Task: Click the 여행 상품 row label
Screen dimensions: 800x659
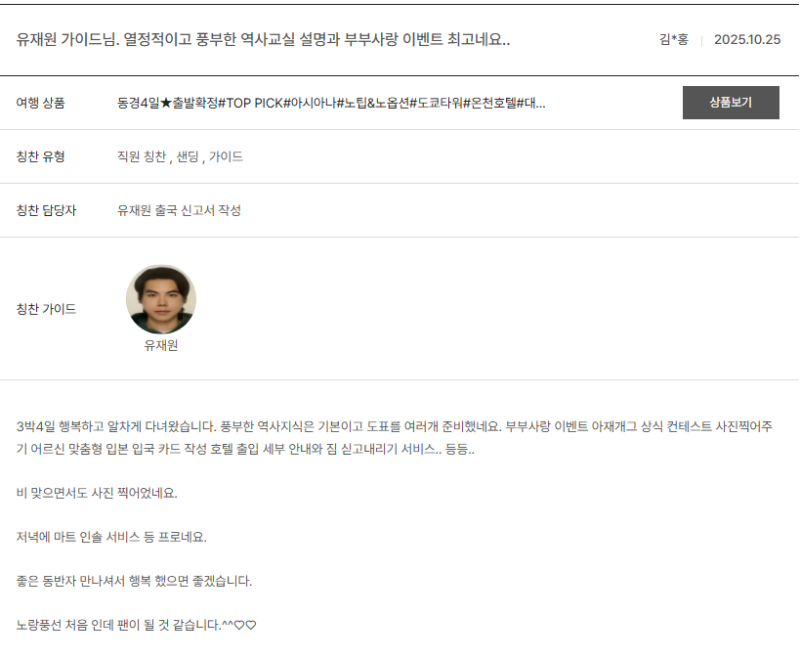Action: 41,103
